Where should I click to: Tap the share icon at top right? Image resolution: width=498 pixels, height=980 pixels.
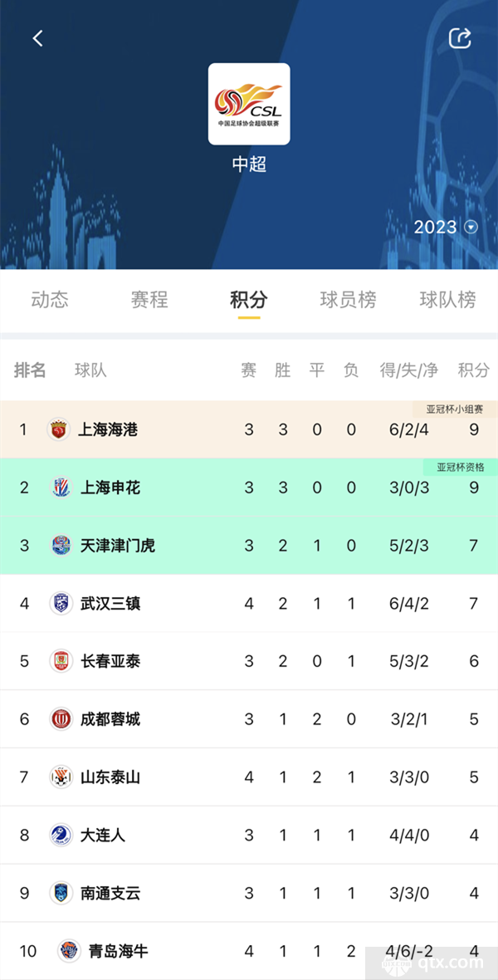(460, 38)
